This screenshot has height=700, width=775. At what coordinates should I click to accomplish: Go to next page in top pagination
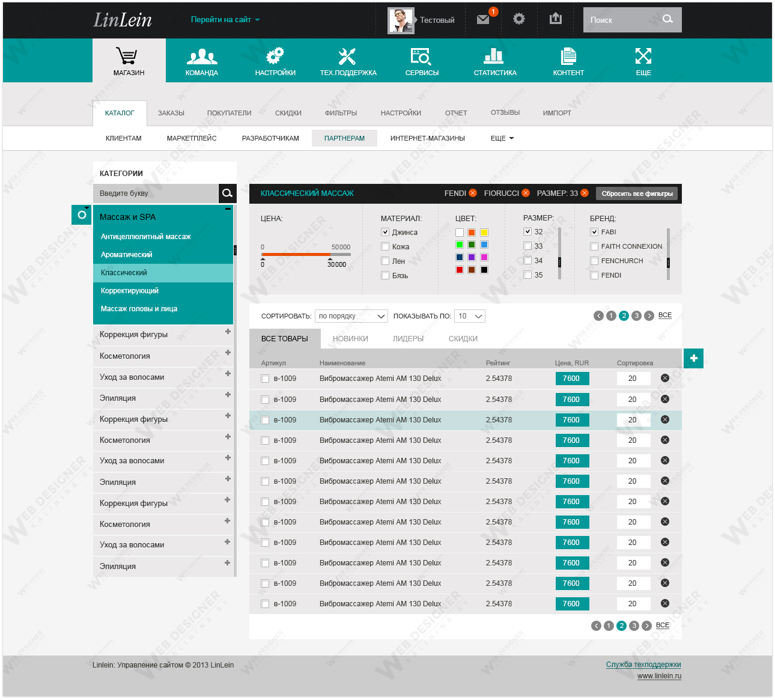click(x=649, y=315)
